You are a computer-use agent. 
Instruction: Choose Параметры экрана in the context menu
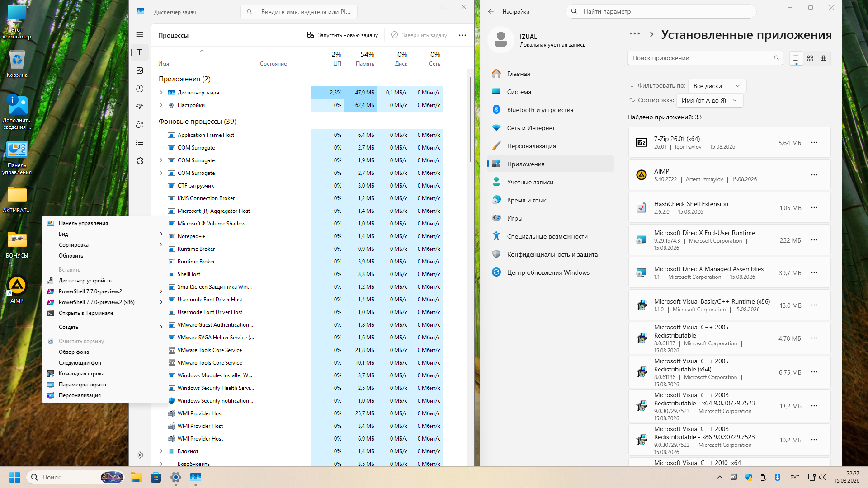tap(105, 385)
